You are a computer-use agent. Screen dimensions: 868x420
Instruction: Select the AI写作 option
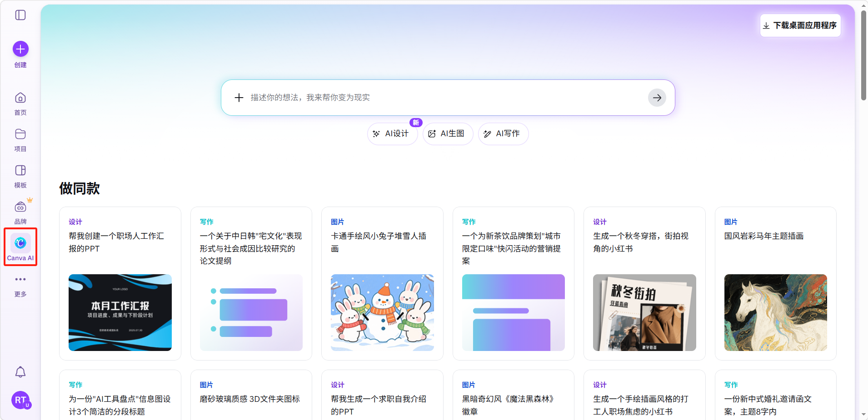[503, 134]
